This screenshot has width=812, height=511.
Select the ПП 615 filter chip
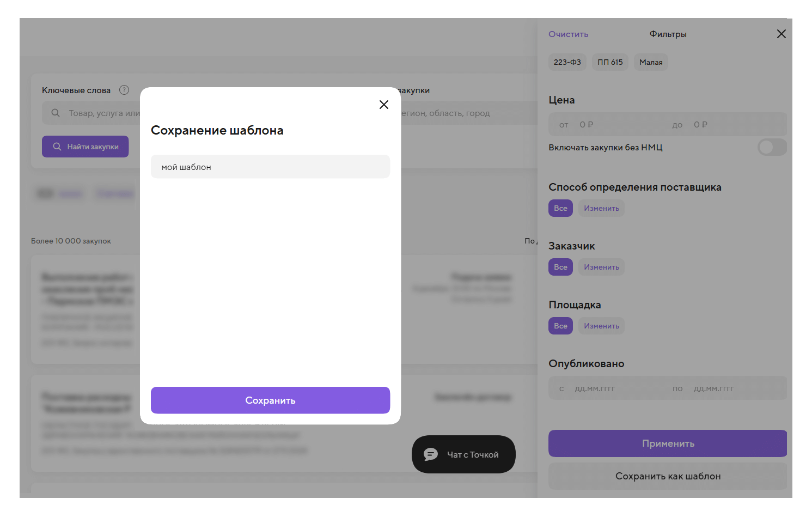pyautogui.click(x=610, y=62)
